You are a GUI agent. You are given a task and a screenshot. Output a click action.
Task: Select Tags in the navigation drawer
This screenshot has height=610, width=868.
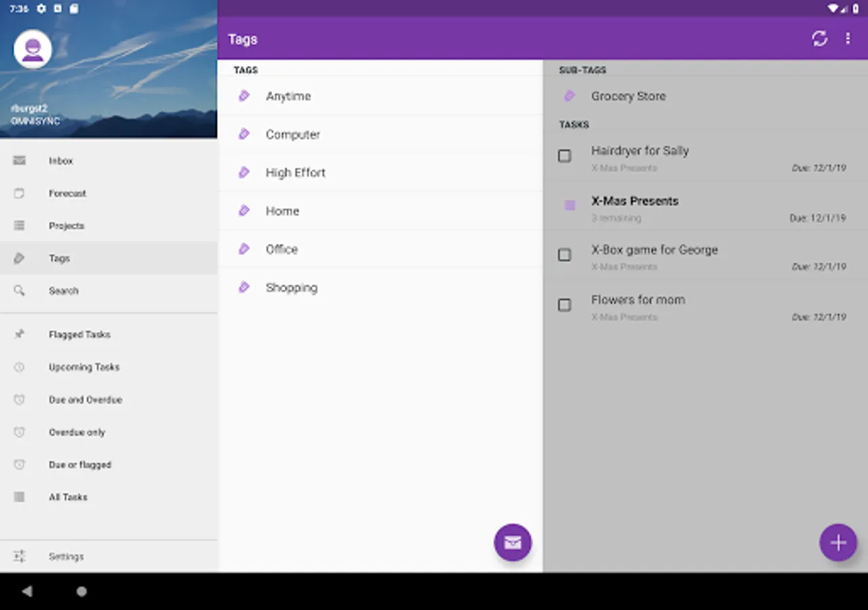tap(108, 258)
